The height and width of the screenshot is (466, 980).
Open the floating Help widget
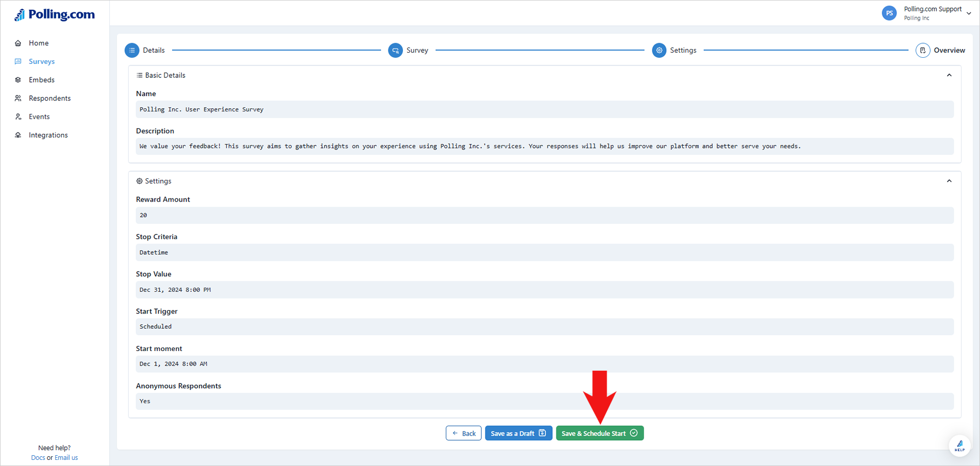[959, 446]
